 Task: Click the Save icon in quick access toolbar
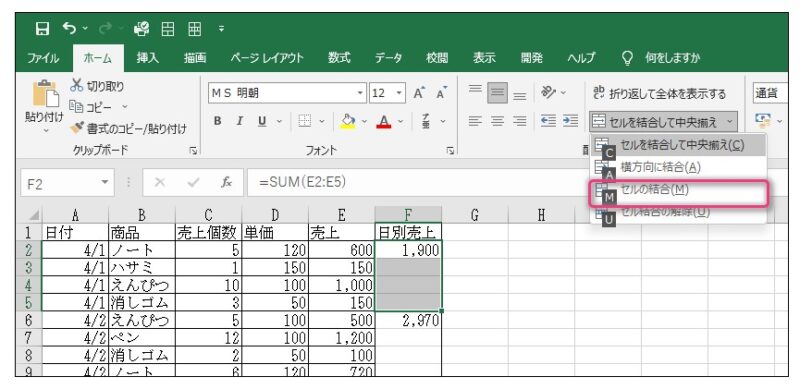43,29
